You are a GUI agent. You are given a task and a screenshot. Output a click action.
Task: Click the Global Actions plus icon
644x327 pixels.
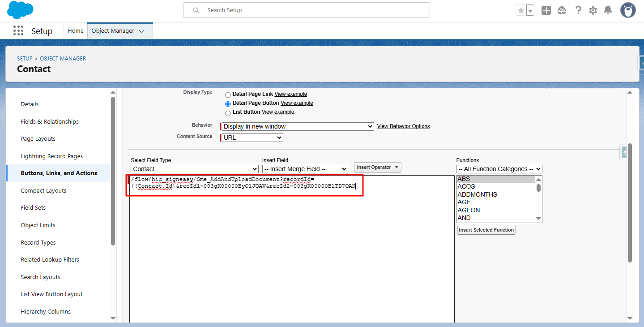click(x=546, y=10)
